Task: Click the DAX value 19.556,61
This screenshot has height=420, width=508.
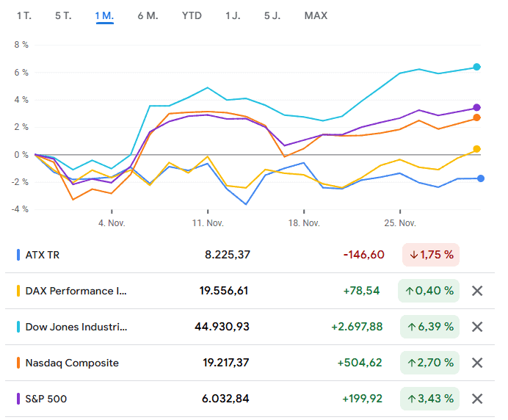Action: tap(224, 291)
